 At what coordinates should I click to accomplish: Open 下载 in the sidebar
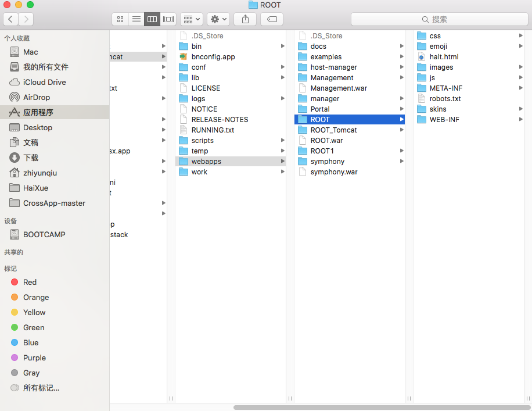(55, 158)
